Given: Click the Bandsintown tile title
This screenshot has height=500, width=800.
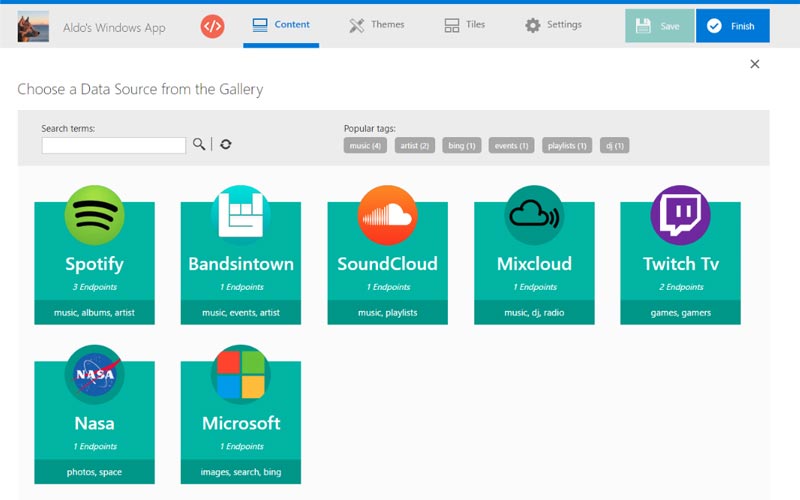Looking at the screenshot, I should [x=241, y=264].
